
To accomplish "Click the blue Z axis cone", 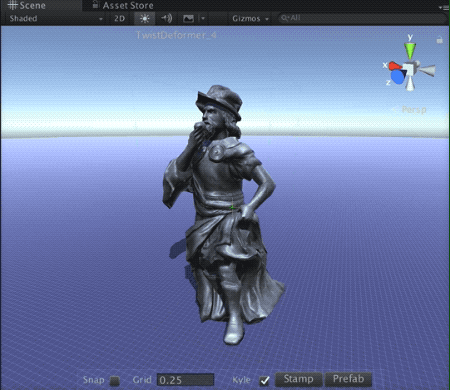I will tap(398, 77).
